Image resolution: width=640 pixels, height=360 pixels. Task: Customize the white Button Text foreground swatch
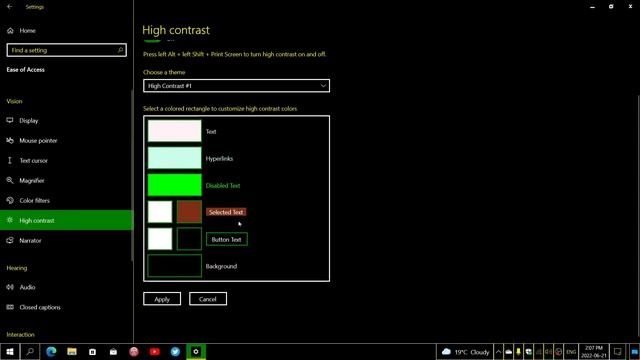pyautogui.click(x=160, y=239)
